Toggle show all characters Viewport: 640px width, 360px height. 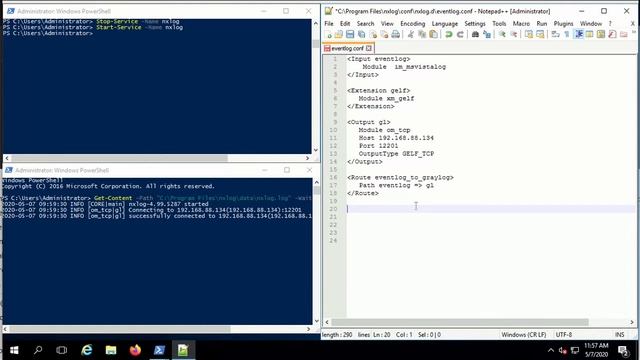tap(567, 35)
